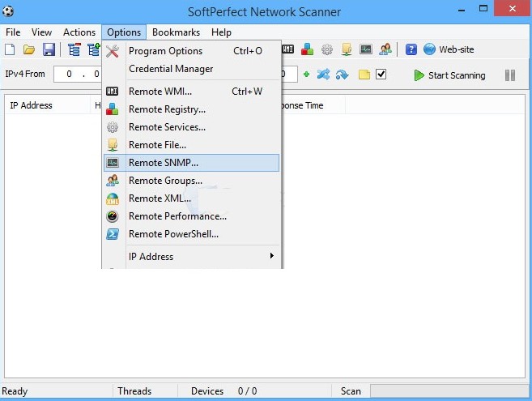The width and height of the screenshot is (532, 401).
Task: Toggle the checkbox beside the yellow folder
Action: (x=381, y=74)
